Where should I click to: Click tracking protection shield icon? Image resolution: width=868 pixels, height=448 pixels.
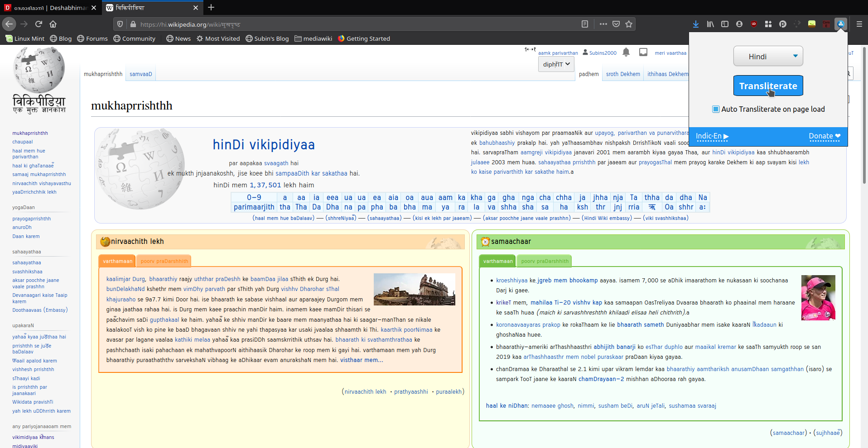tap(120, 24)
